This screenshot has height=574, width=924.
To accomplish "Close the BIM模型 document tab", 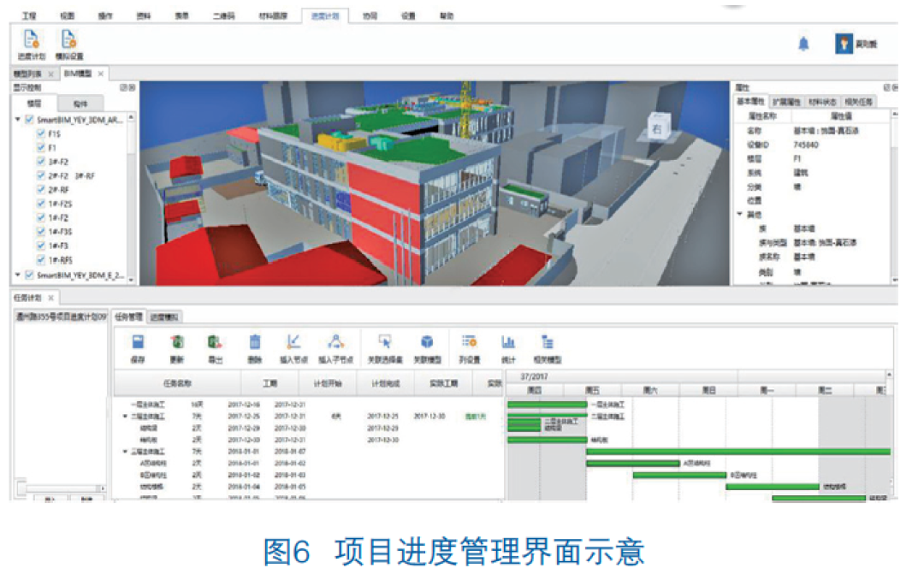I will (101, 74).
